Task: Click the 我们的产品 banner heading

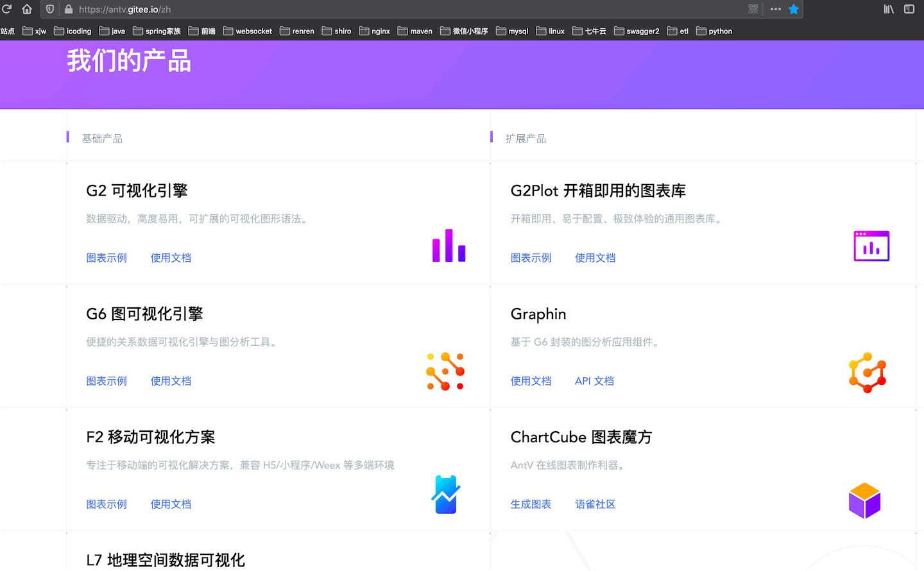Action: tap(129, 61)
